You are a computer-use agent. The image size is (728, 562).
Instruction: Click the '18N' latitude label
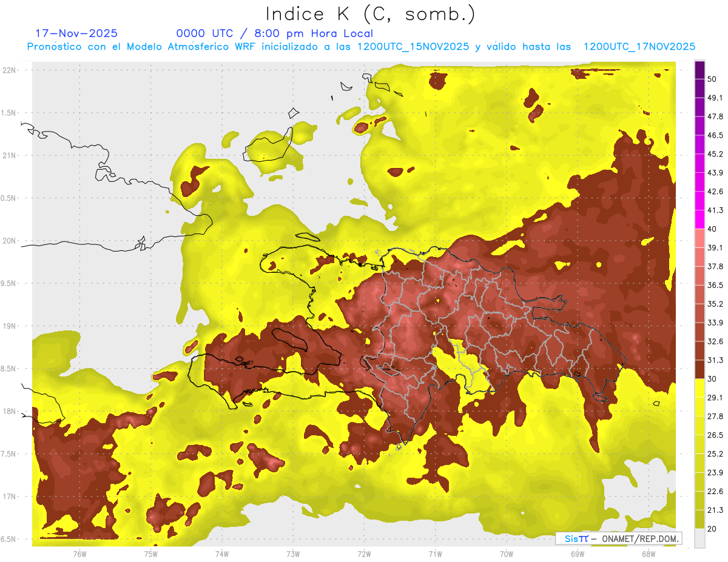(10, 412)
